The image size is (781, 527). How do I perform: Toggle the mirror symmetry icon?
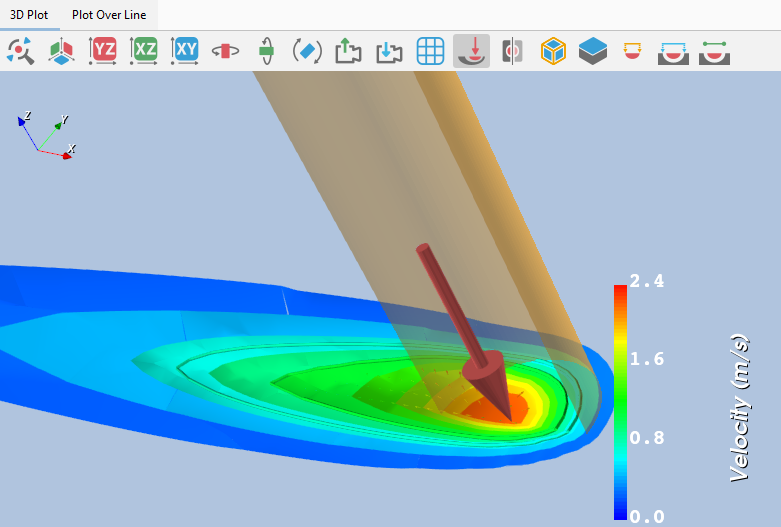click(512, 51)
